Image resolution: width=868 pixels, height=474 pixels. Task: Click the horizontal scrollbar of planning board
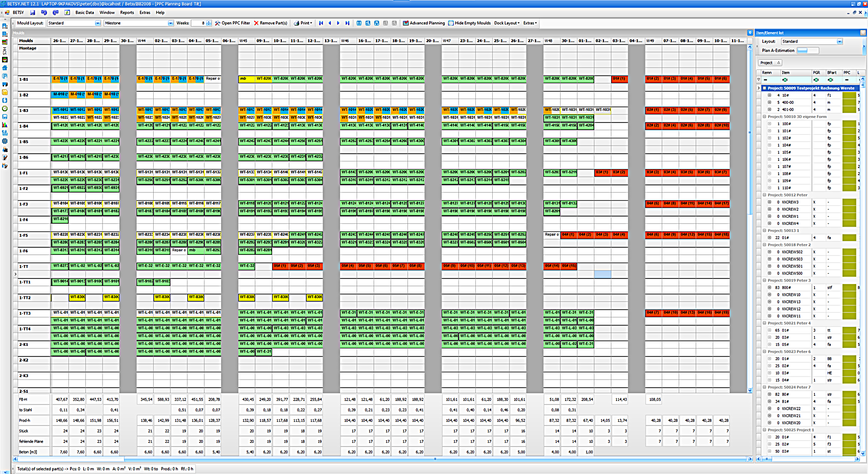(383, 459)
